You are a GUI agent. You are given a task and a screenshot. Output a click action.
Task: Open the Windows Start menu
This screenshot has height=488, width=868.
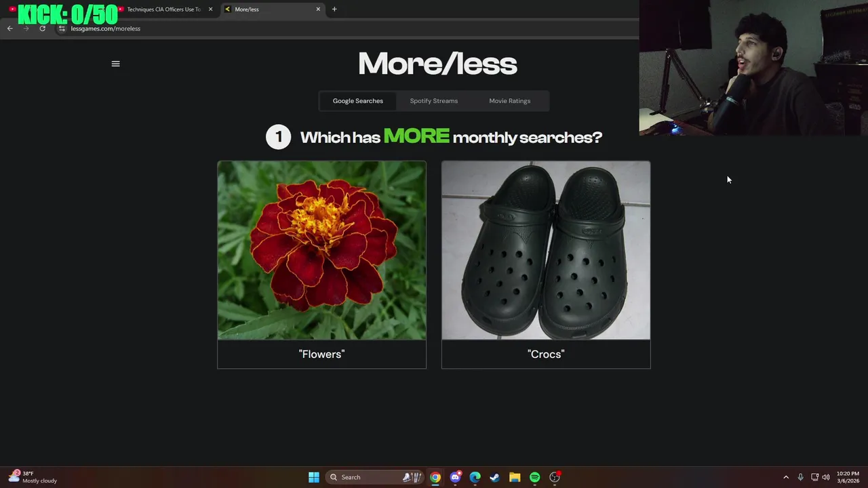tap(313, 477)
